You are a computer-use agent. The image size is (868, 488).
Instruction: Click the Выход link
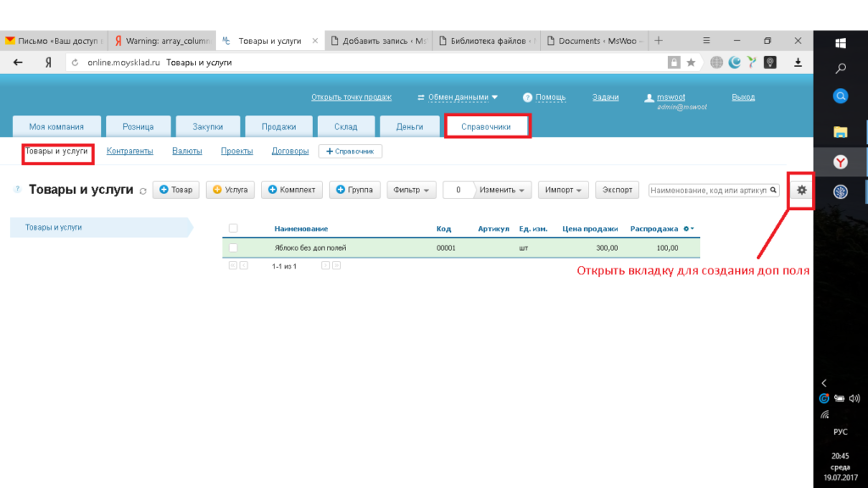pyautogui.click(x=743, y=97)
